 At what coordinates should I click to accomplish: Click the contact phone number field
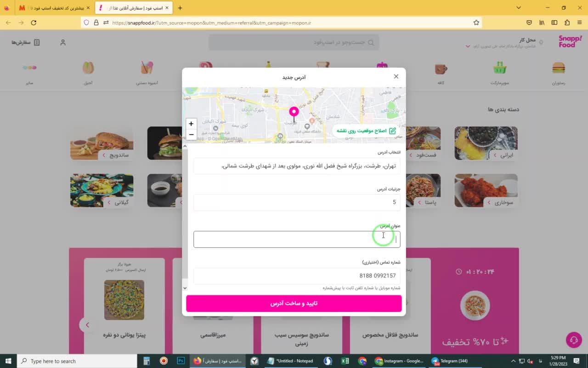pyautogui.click(x=297, y=276)
